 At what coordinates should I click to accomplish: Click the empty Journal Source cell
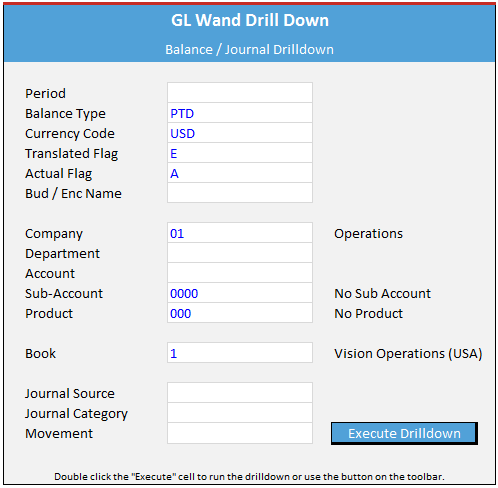click(240, 393)
